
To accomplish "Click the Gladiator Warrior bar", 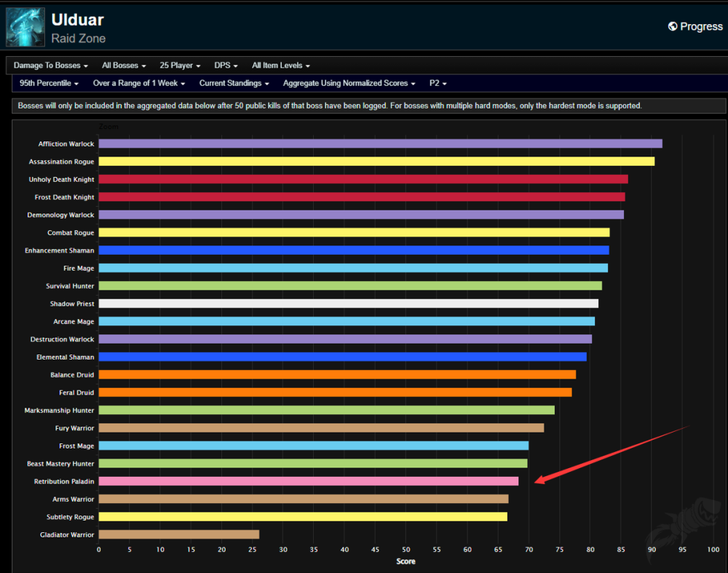I will pos(178,534).
